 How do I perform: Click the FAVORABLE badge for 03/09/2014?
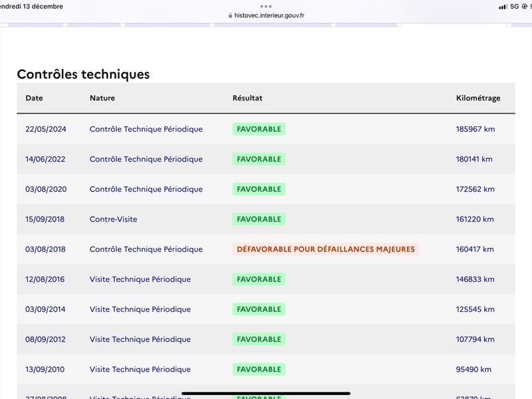259,309
